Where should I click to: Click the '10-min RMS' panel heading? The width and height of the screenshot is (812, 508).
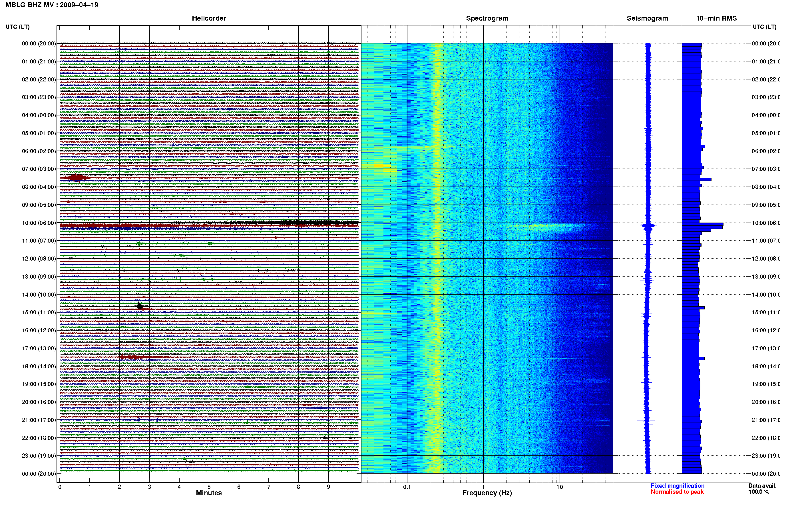click(716, 18)
